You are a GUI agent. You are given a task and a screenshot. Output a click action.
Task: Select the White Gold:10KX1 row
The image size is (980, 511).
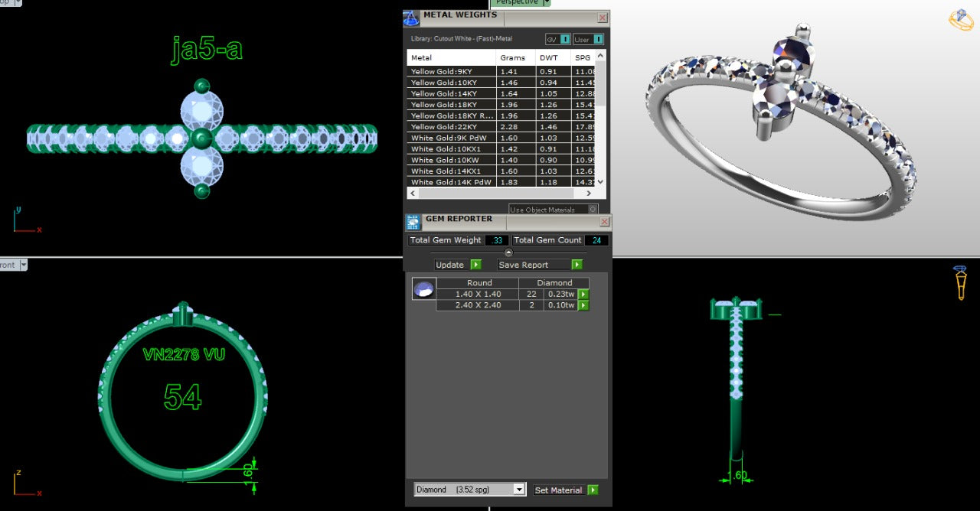tap(501, 149)
